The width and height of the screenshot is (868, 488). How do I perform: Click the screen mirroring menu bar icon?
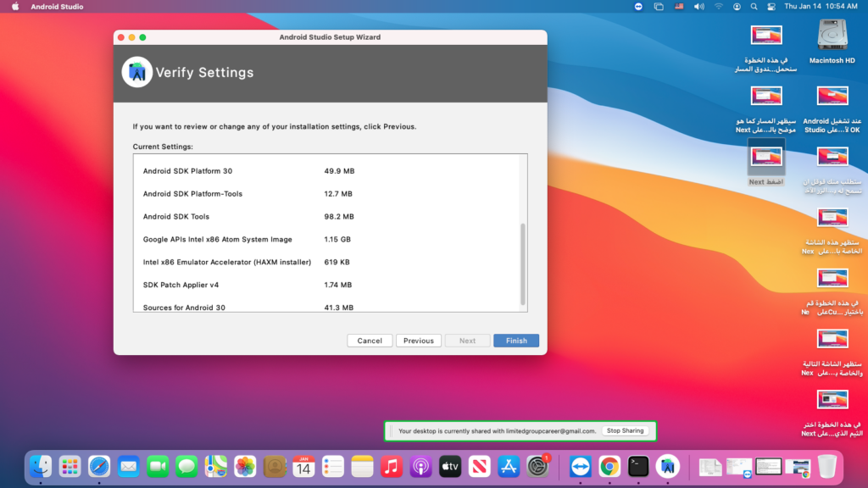pos(659,7)
